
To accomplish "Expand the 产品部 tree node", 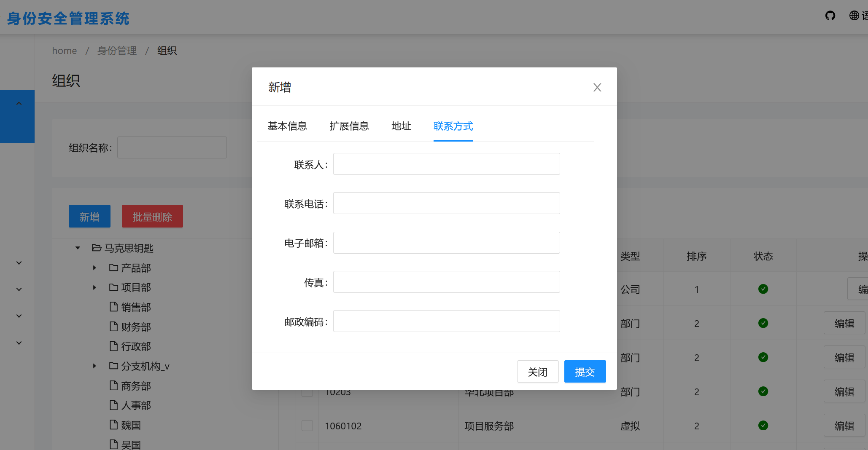I will pyautogui.click(x=94, y=268).
